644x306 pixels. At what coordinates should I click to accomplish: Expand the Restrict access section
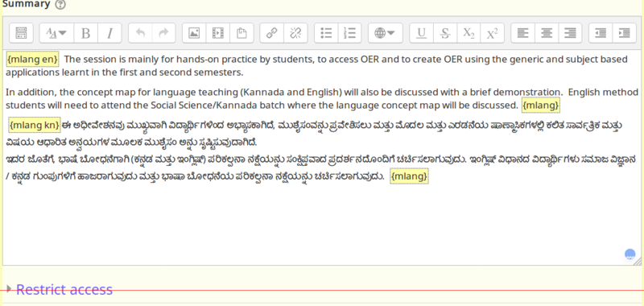(9, 289)
